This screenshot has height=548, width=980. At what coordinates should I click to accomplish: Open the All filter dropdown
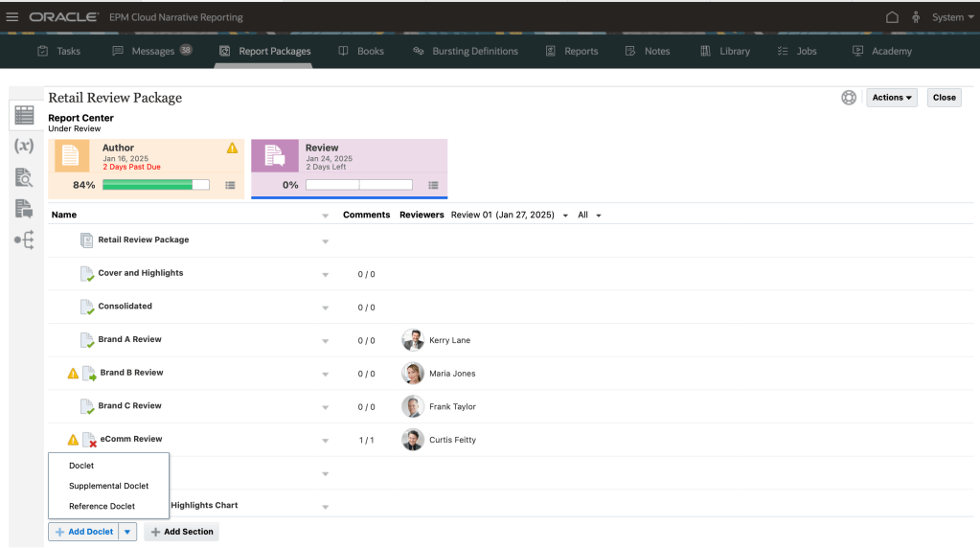click(x=599, y=216)
